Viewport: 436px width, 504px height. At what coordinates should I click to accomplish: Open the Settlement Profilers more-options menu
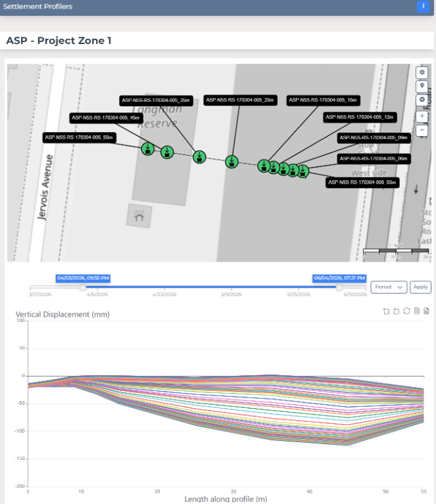click(423, 7)
